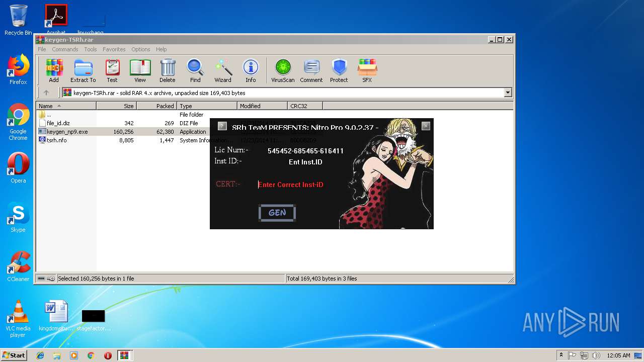644x362 pixels.
Task: Show hidden tray icons arrow
Action: pos(561,355)
